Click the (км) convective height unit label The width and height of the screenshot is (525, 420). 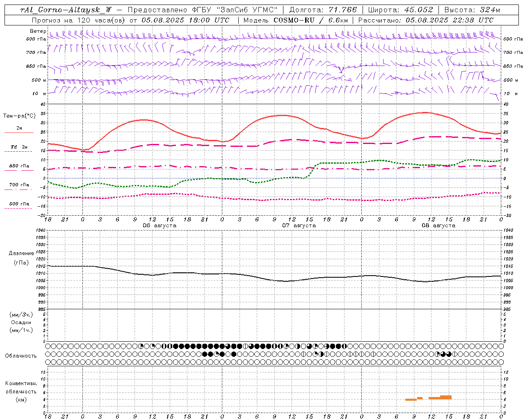21,399
